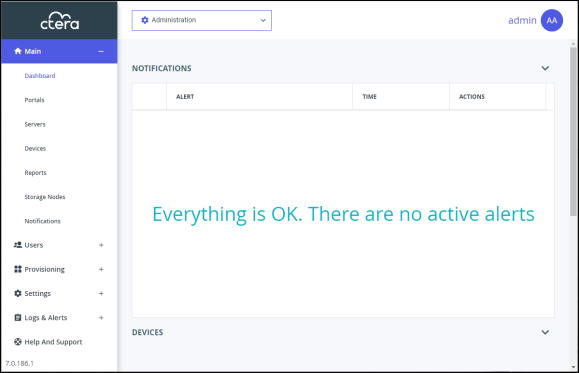This screenshot has height=373, width=579.
Task: Click the vertical scrollbar thumb
Action: click(573, 131)
